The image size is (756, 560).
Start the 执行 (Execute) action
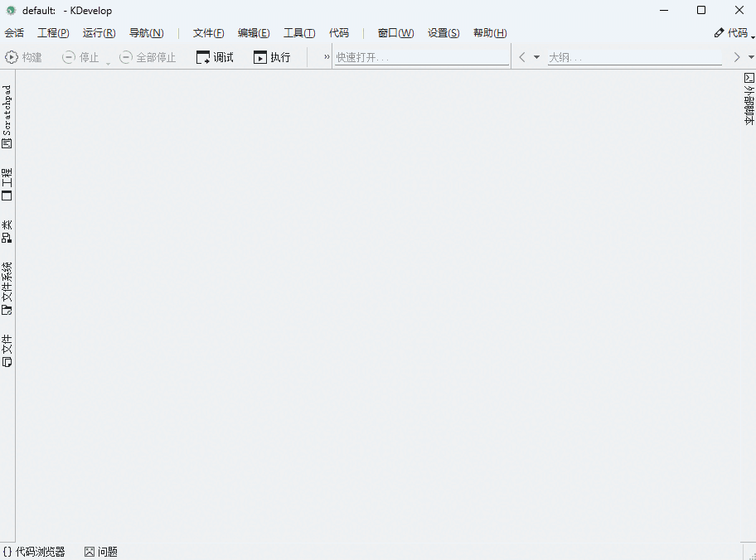click(274, 56)
